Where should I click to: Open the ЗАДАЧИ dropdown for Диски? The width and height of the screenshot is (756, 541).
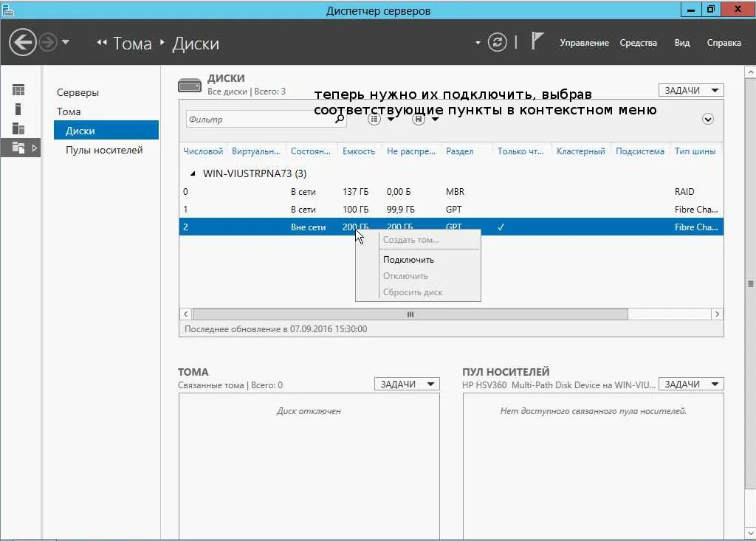click(691, 90)
